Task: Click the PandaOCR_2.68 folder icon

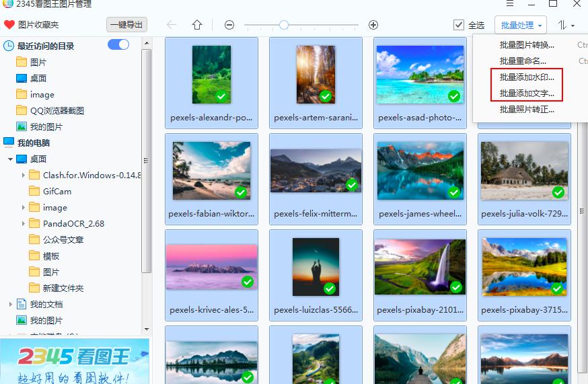Action: click(x=34, y=223)
